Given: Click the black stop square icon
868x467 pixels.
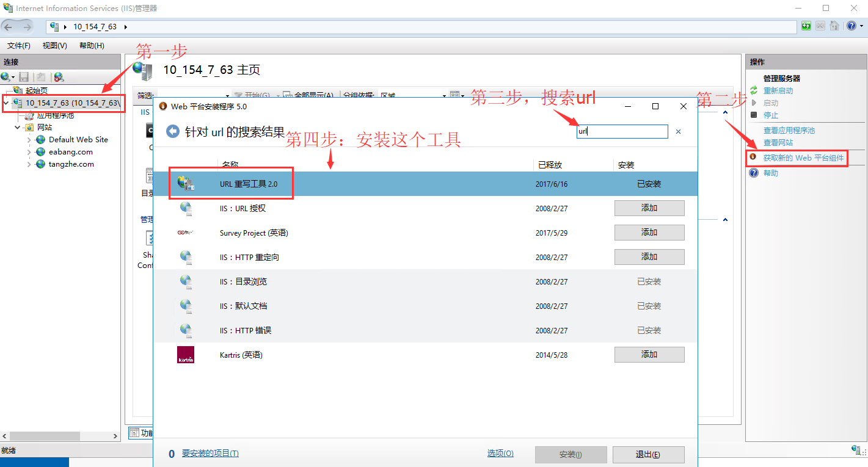Looking at the screenshot, I should pos(753,115).
